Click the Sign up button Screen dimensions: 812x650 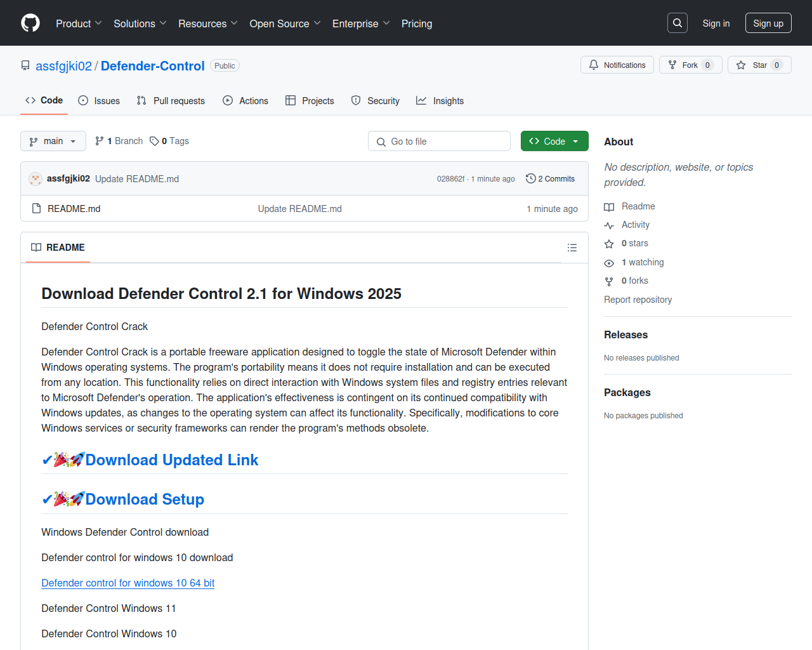point(768,23)
